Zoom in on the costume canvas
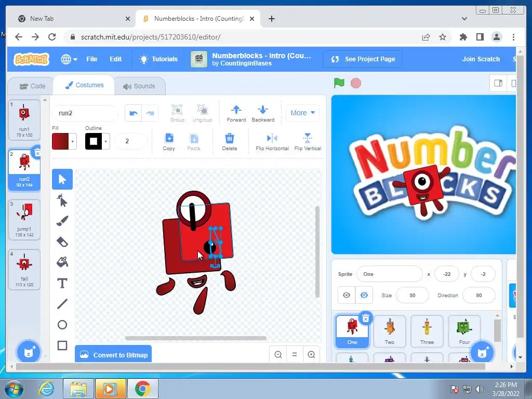Image resolution: width=532 pixels, height=399 pixels. click(x=311, y=354)
